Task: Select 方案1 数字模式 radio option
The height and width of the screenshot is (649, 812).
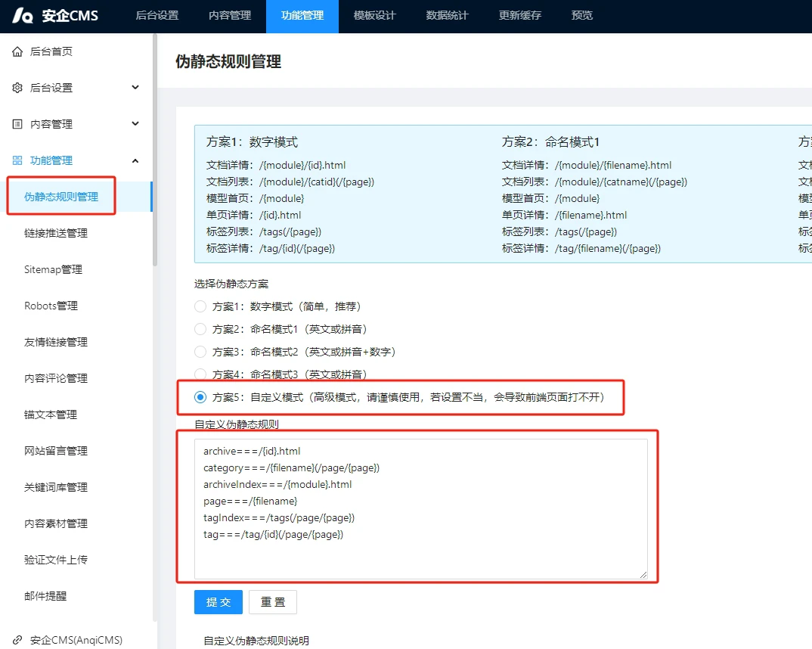Action: click(200, 306)
